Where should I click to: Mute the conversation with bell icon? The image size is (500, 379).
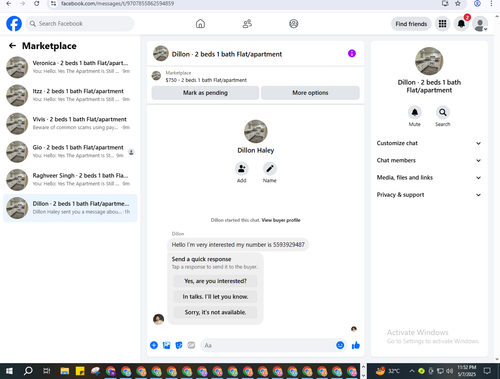[415, 112]
